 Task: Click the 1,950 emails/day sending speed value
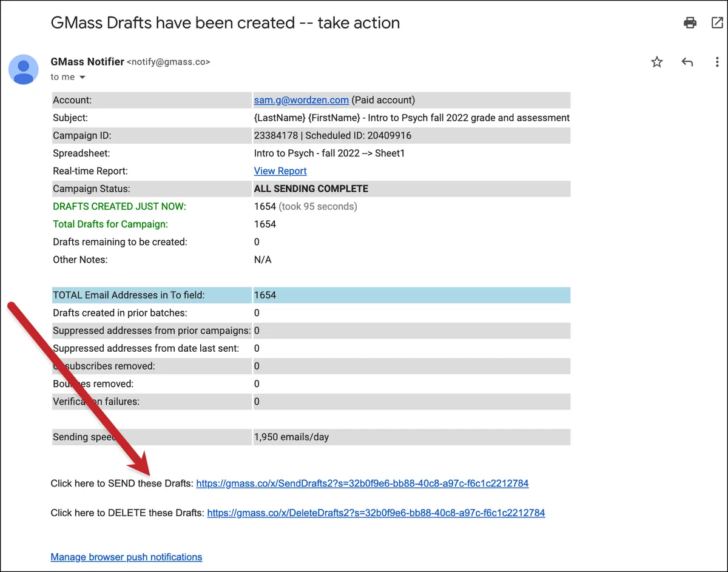point(292,437)
